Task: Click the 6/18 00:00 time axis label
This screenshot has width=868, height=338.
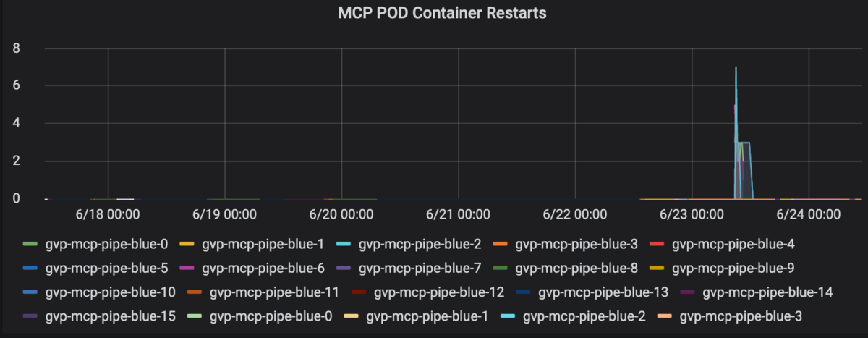Action: [x=108, y=214]
